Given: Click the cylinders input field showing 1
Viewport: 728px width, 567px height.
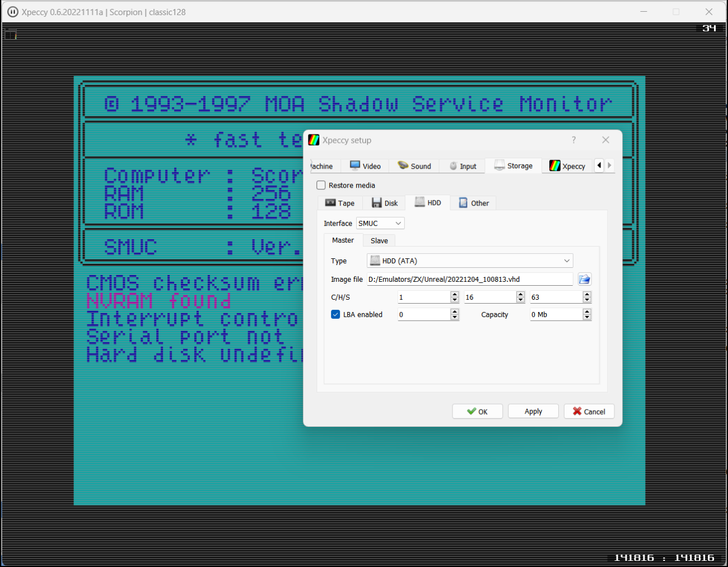Looking at the screenshot, I should pyautogui.click(x=424, y=297).
